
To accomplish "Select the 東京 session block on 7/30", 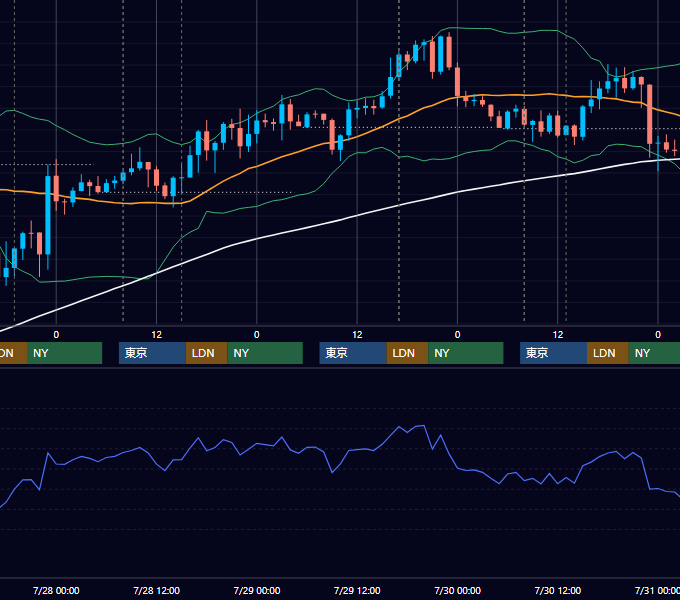I will 554,353.
